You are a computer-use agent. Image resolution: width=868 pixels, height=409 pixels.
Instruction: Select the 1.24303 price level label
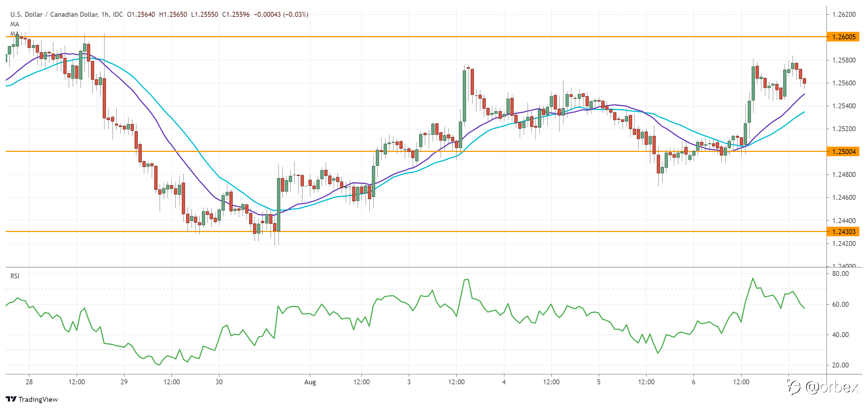843,232
